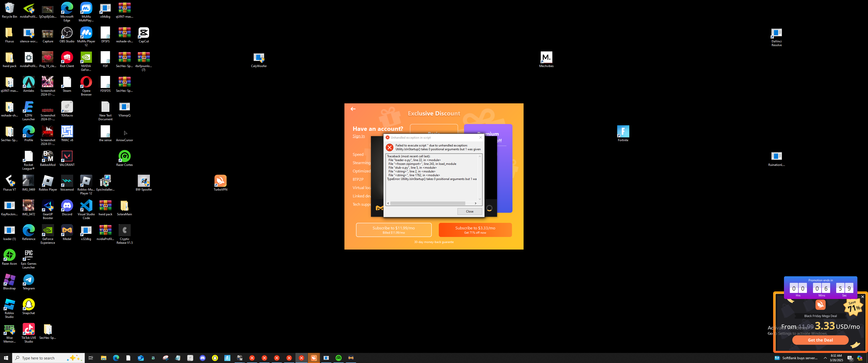Image resolution: width=868 pixels, height=363 pixels.
Task: Expand the system tray hidden icons
Action: click(825, 358)
